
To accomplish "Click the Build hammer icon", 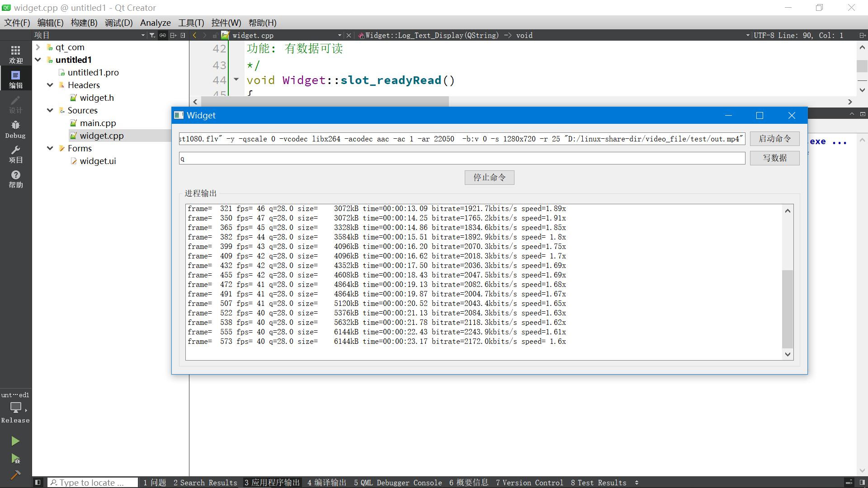I will click(15, 475).
